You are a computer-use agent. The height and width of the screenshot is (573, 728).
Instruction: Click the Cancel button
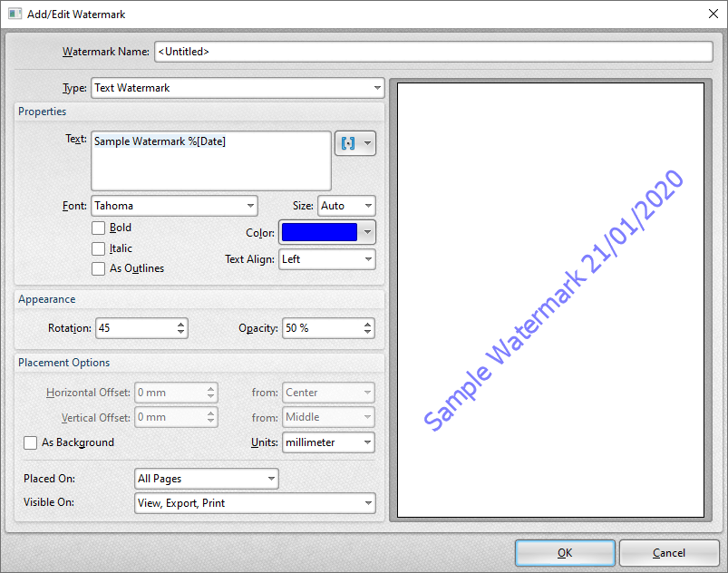[669, 553]
